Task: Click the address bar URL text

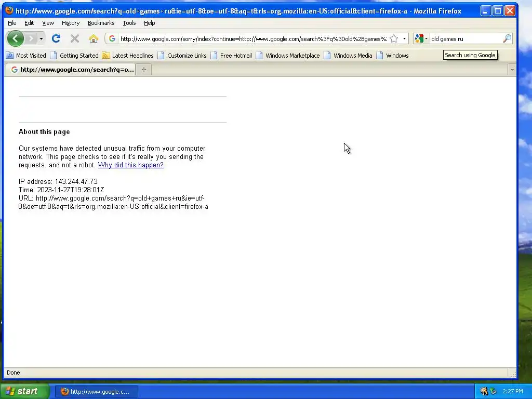Action: point(254,38)
